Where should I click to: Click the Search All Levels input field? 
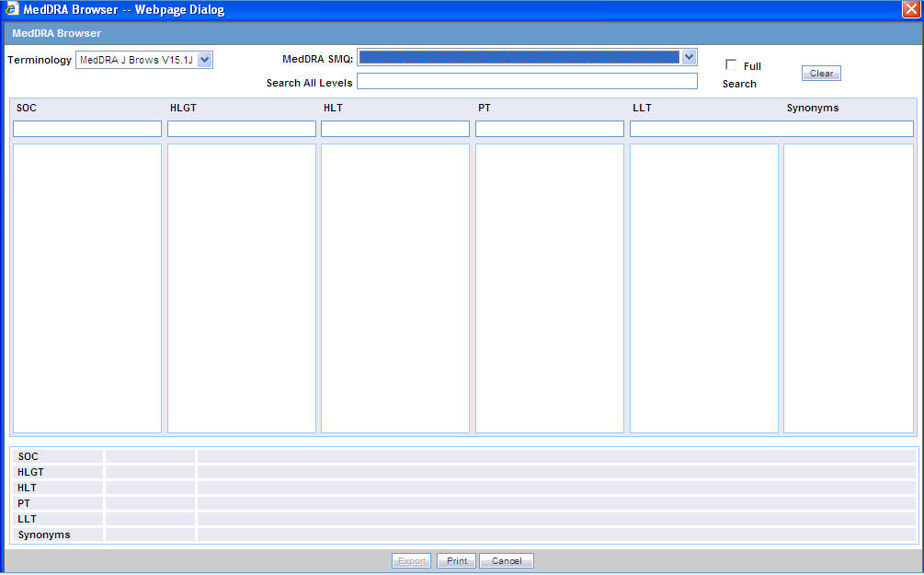tap(527, 81)
